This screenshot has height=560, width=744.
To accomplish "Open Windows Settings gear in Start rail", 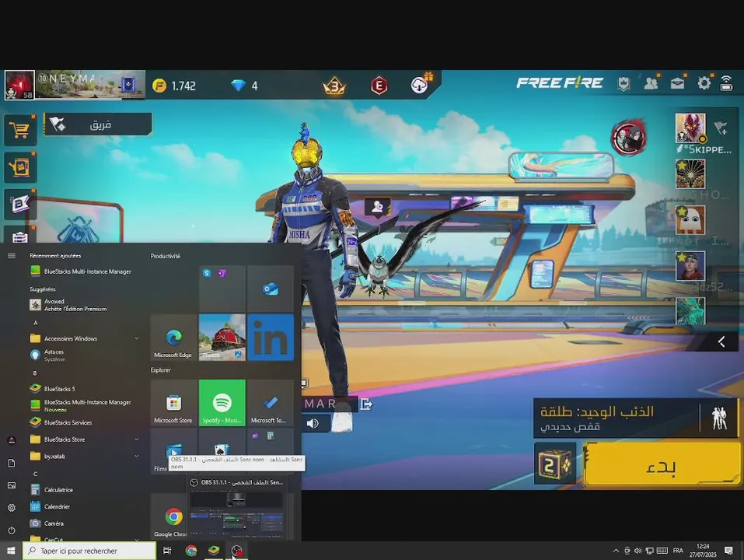I will click(12, 508).
